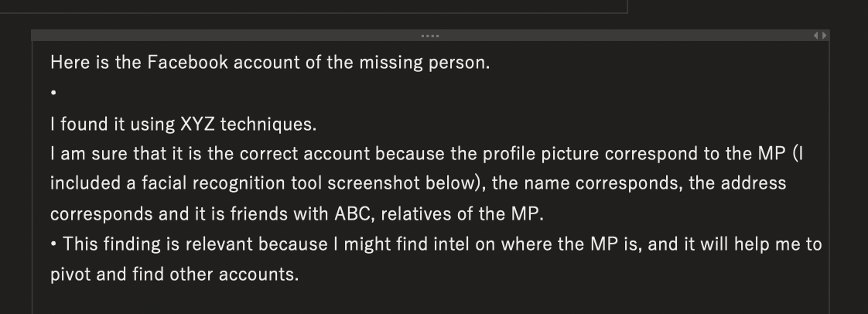
Task: Click the right arrow in the note header
Action: click(x=824, y=36)
